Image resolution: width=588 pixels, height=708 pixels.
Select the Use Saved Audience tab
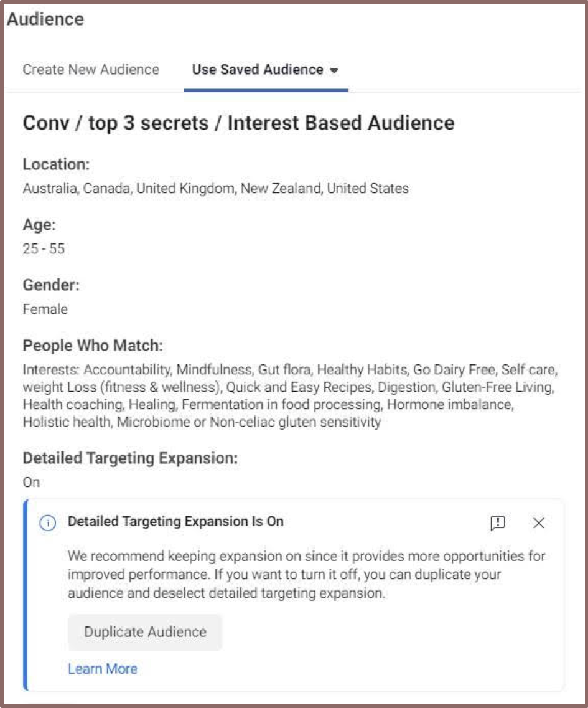pos(265,70)
